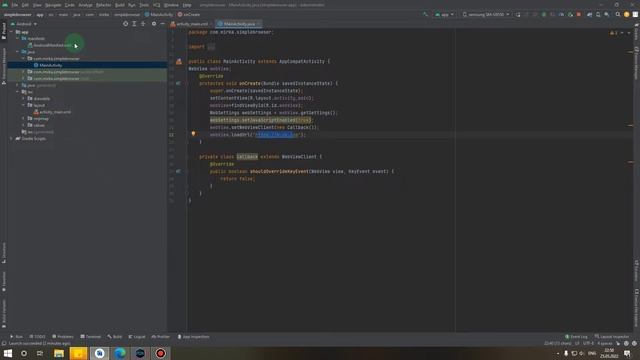Open the Edit menu

point(25,5)
